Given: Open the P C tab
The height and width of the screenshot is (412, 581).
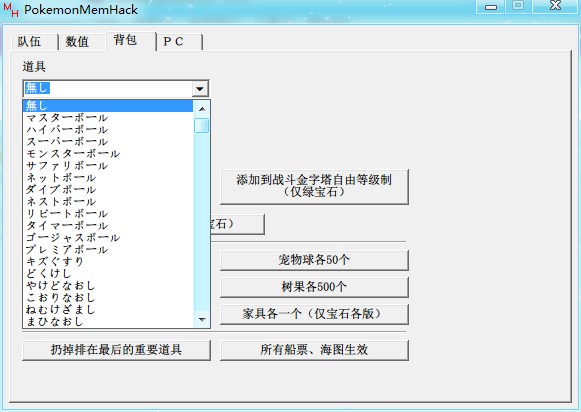Looking at the screenshot, I should (179, 41).
